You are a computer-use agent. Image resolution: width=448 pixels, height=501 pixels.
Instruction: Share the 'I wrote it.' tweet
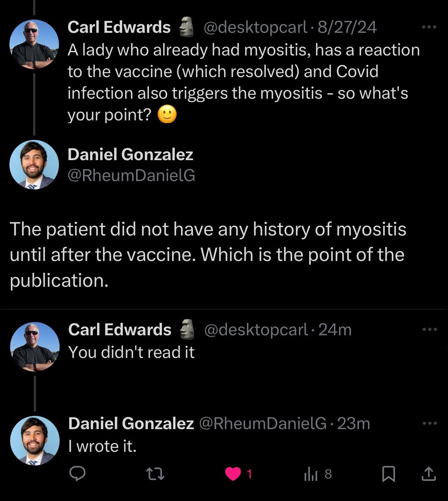coord(428,474)
